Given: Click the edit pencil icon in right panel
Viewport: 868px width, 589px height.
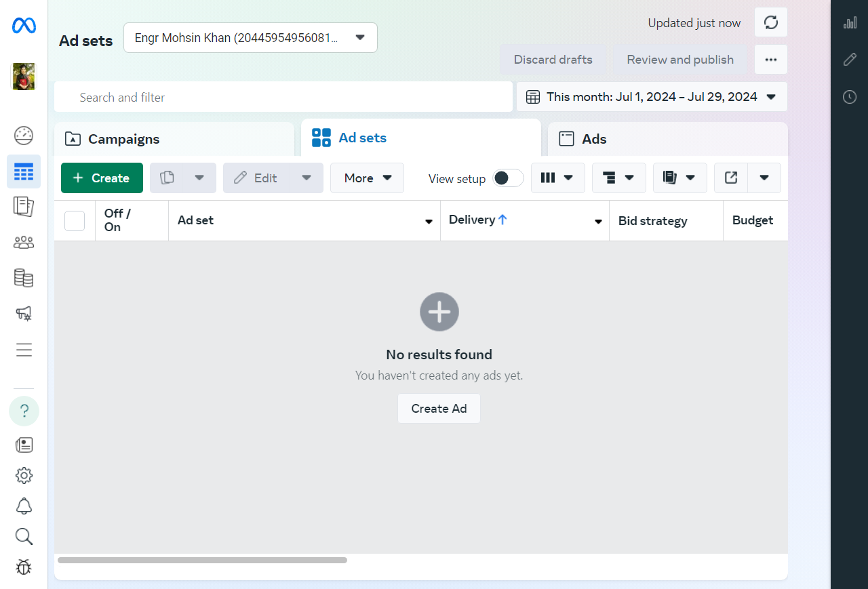Looking at the screenshot, I should coord(850,60).
